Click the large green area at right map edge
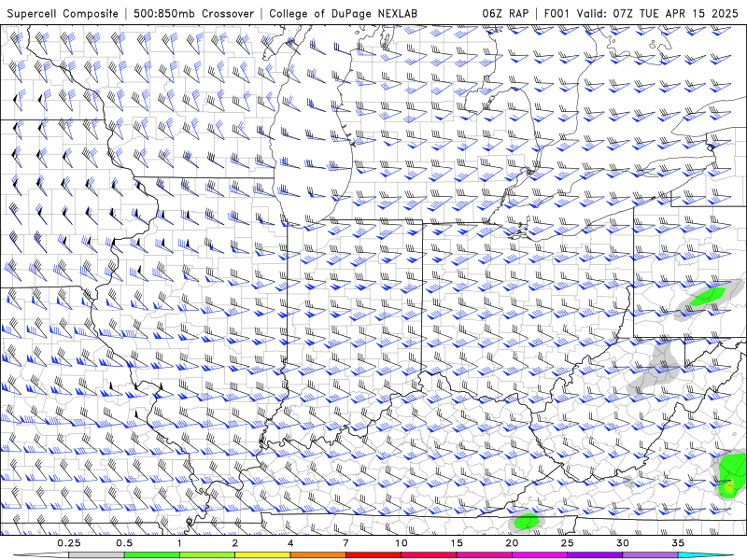This screenshot has height=560, width=747. pyautogui.click(x=731, y=475)
